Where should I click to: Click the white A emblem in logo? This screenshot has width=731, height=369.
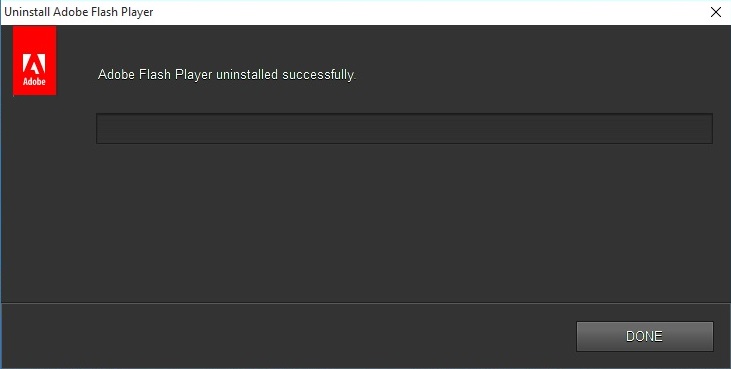[x=34, y=64]
